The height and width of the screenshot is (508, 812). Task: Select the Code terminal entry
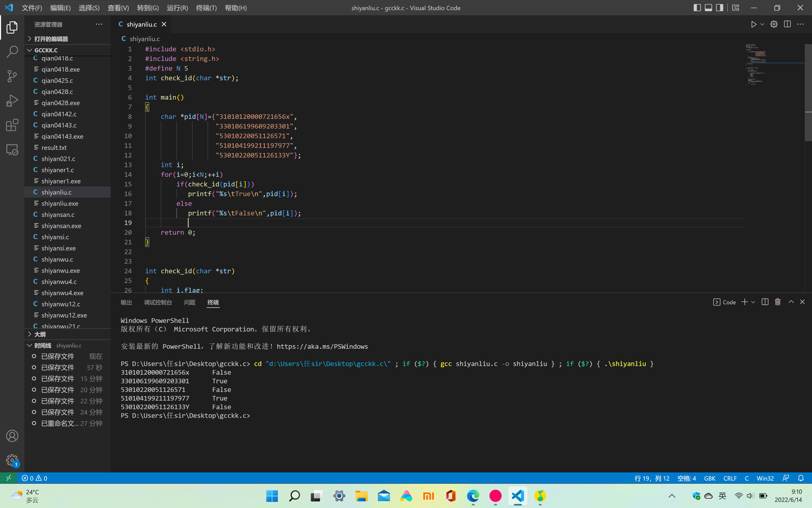point(724,302)
